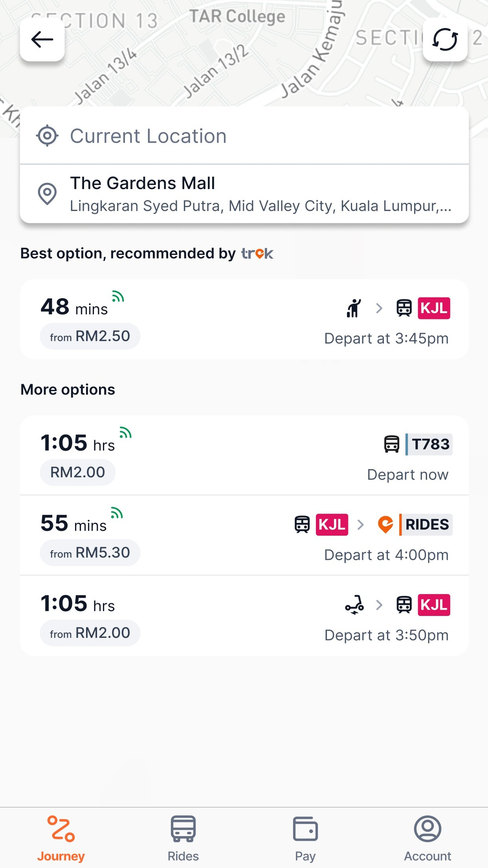The image size is (488, 868).
Task: Tap the destination pin icon
Action: (47, 193)
